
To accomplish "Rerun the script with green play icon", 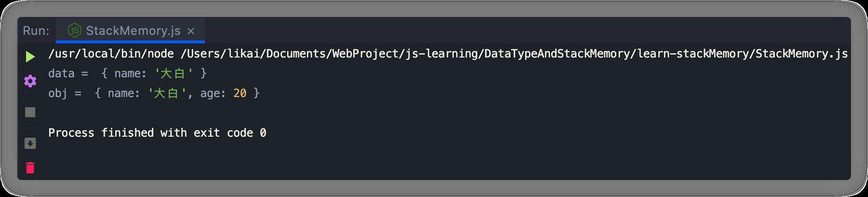I will [x=30, y=57].
